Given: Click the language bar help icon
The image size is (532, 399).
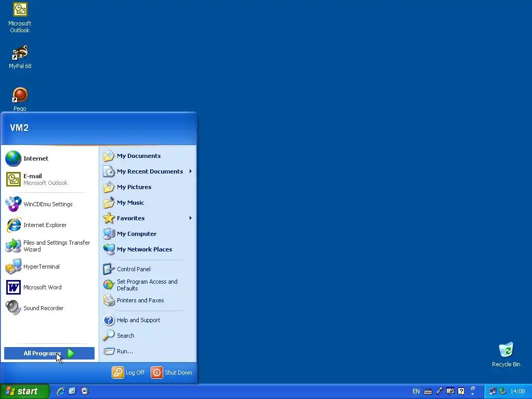Looking at the screenshot, I should [x=461, y=392].
